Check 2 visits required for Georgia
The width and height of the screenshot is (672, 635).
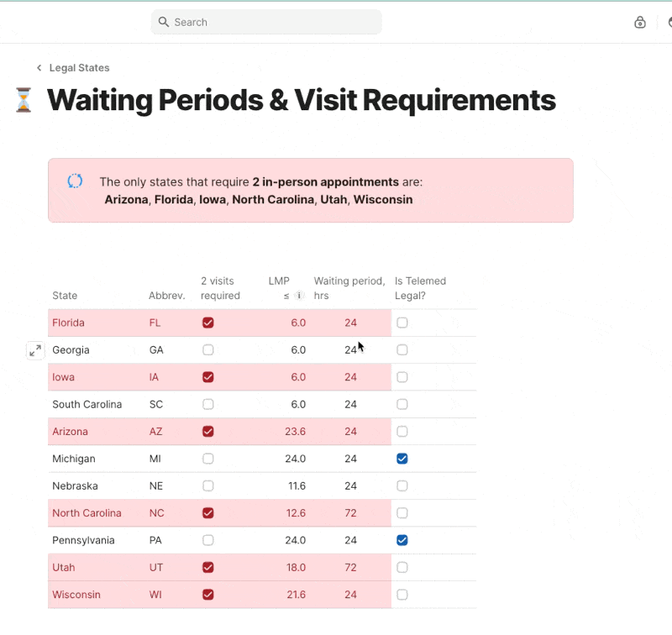pyautogui.click(x=208, y=350)
